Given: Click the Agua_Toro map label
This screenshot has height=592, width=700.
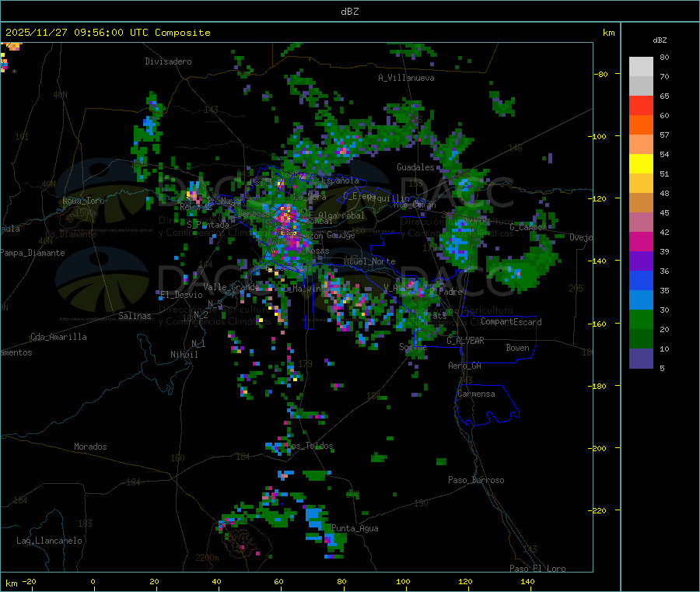Looking at the screenshot, I should [83, 201].
